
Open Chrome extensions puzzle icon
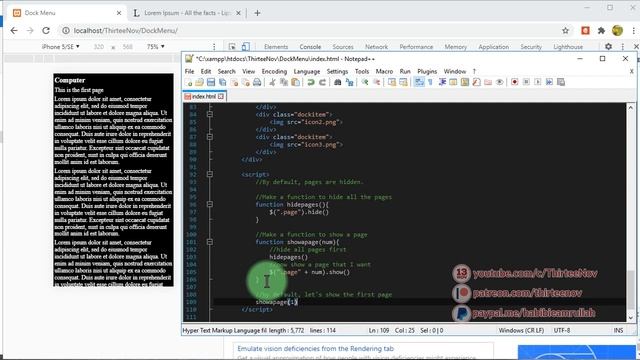click(x=601, y=31)
